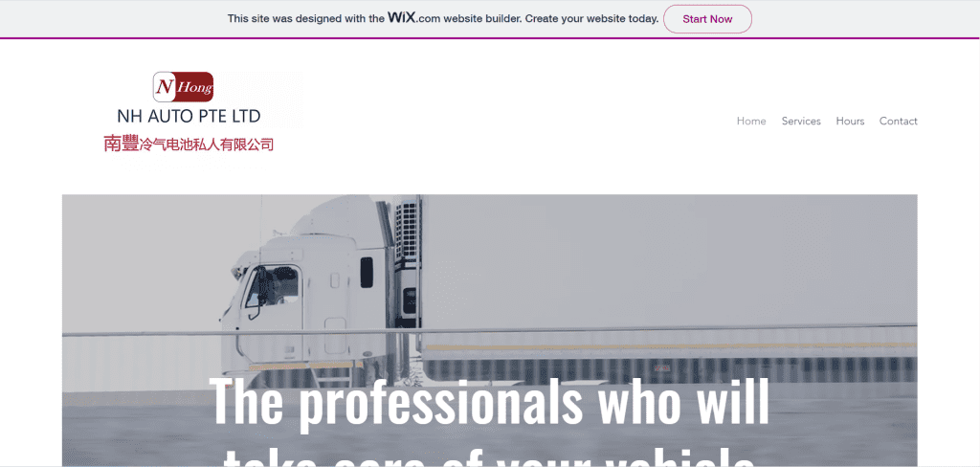Click the white truck hero image
Image resolution: width=980 pixels, height=467 pixels.
pyautogui.click(x=489, y=330)
